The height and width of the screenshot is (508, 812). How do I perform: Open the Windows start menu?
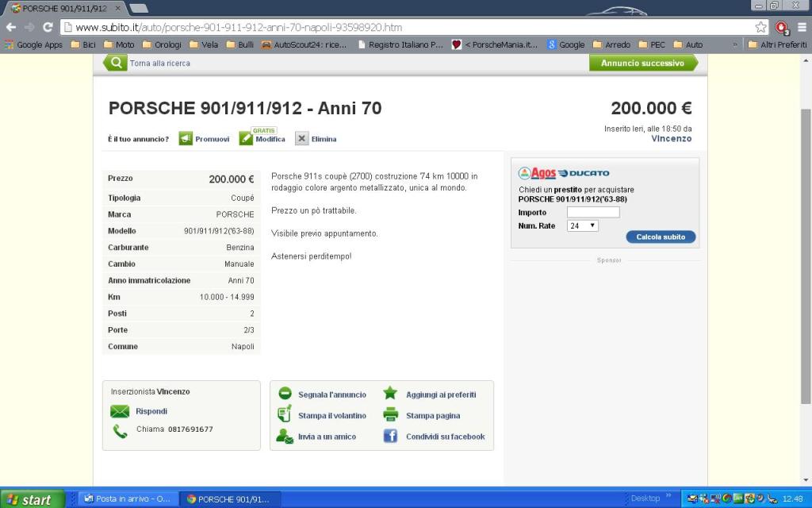pos(32,499)
